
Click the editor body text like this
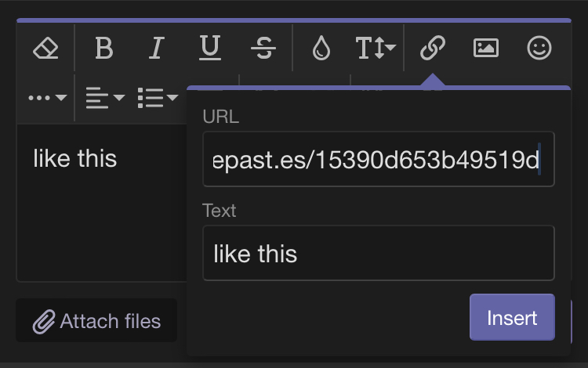pos(75,158)
